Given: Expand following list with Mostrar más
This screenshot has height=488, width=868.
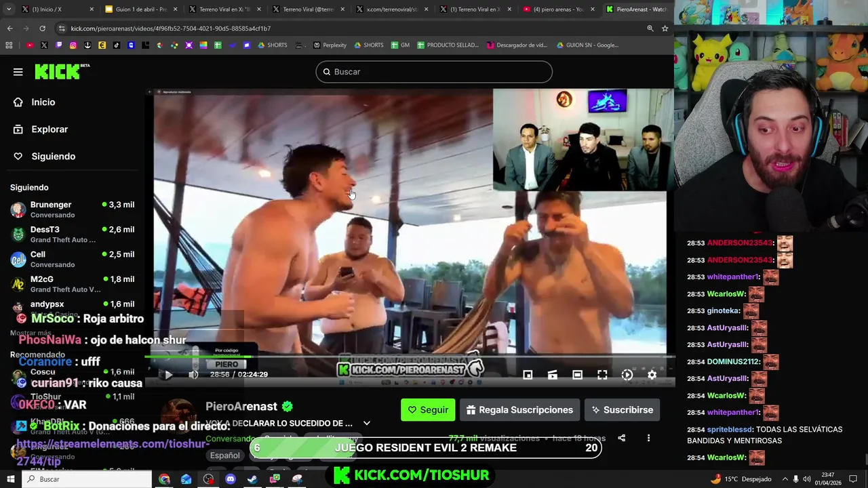Looking at the screenshot, I should [31, 333].
